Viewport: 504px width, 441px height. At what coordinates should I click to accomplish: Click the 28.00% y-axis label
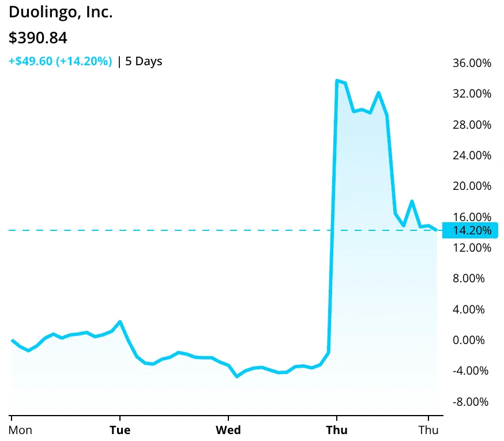point(472,125)
